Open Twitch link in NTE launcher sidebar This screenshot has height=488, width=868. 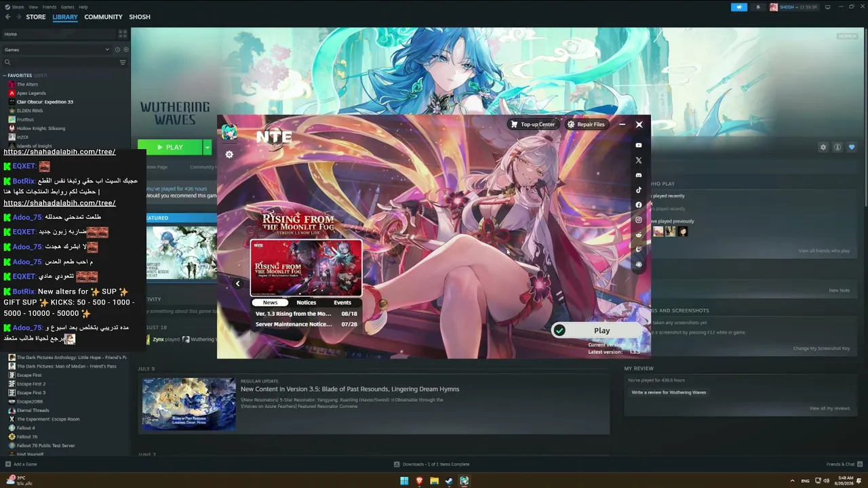638,249
